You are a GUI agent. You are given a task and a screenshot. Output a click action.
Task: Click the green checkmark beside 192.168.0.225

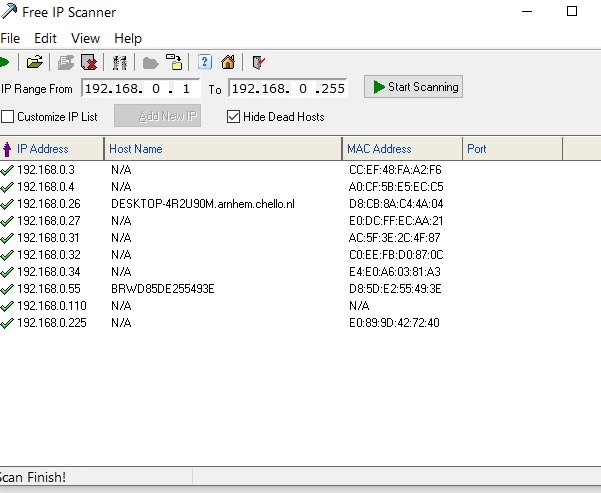click(x=7, y=323)
